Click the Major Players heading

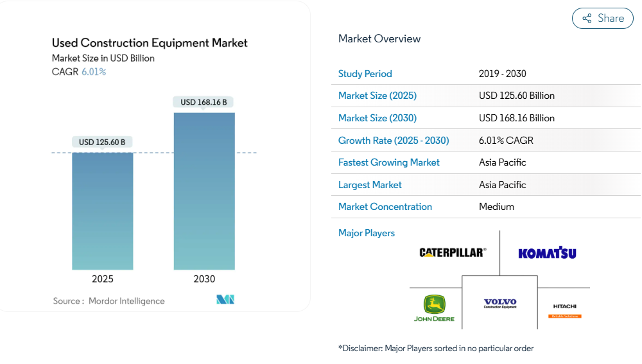[366, 233]
